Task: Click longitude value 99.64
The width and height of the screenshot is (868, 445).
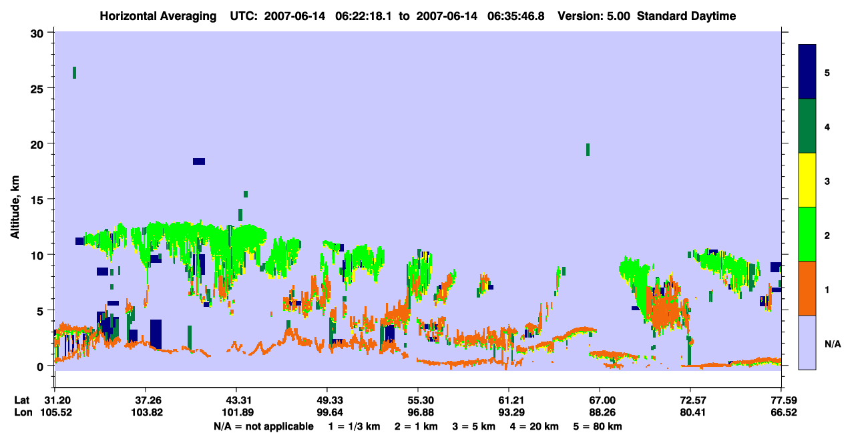Action: coord(327,412)
